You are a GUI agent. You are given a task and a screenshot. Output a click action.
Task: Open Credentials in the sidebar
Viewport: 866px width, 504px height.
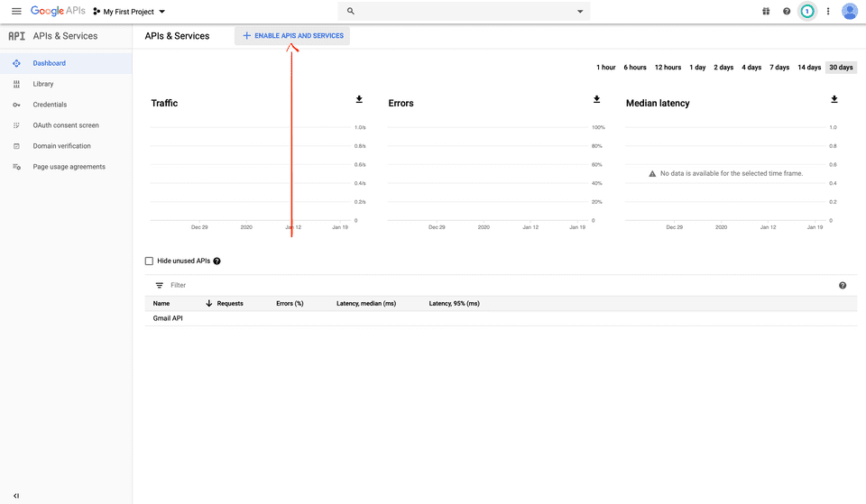(x=50, y=105)
